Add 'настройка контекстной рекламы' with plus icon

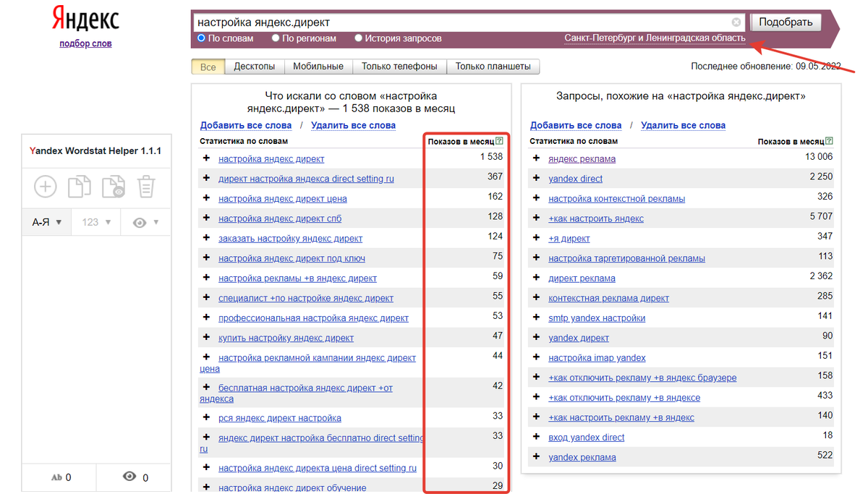pyautogui.click(x=536, y=197)
